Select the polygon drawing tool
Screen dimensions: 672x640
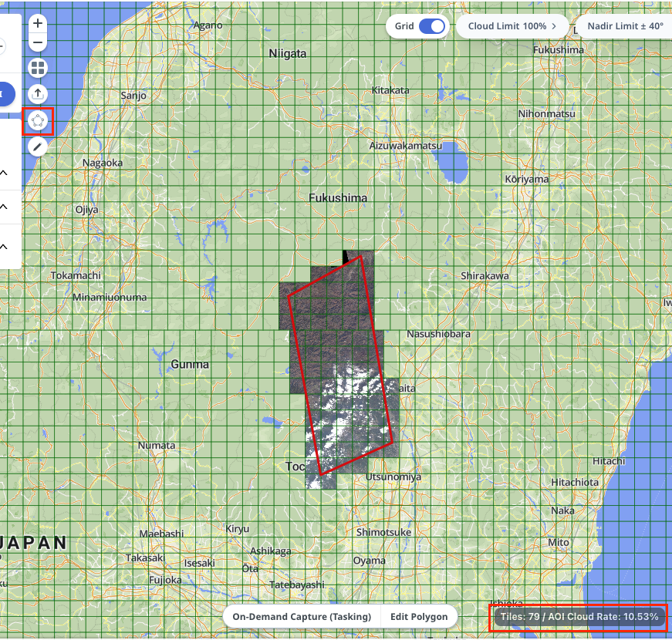38,120
